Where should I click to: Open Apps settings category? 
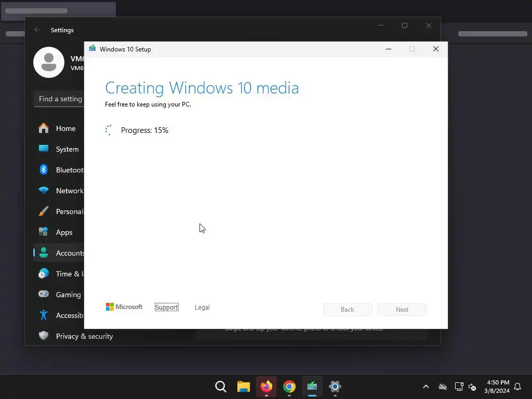click(x=59, y=232)
